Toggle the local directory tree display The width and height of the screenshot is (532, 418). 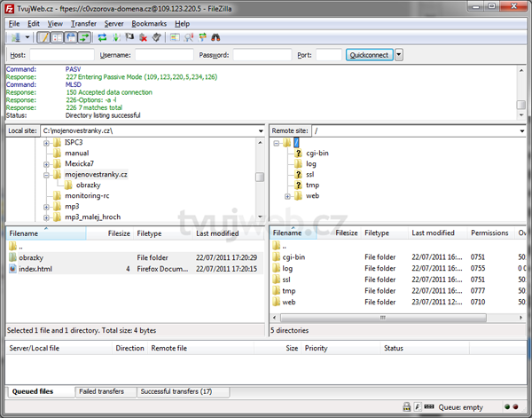tap(57, 37)
